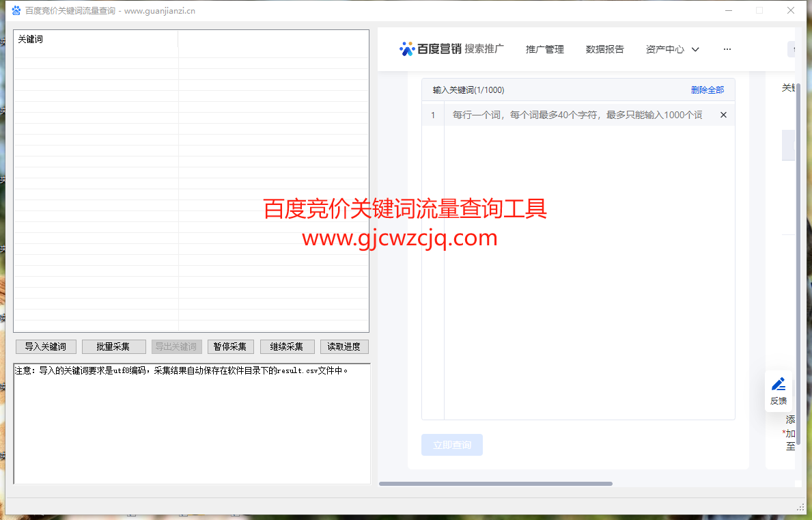Click the 关键词 column header
This screenshot has width=812, height=520.
pyautogui.click(x=96, y=40)
